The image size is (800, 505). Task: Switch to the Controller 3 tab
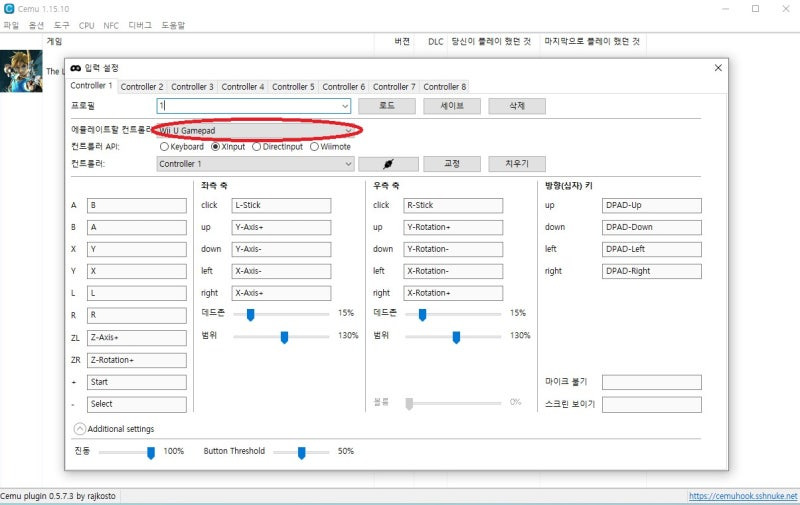point(192,87)
